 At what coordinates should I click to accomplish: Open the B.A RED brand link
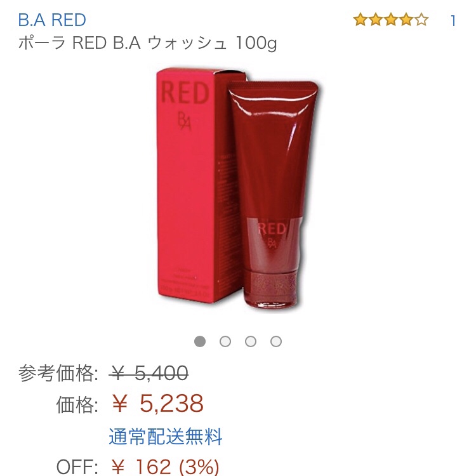click(x=52, y=20)
